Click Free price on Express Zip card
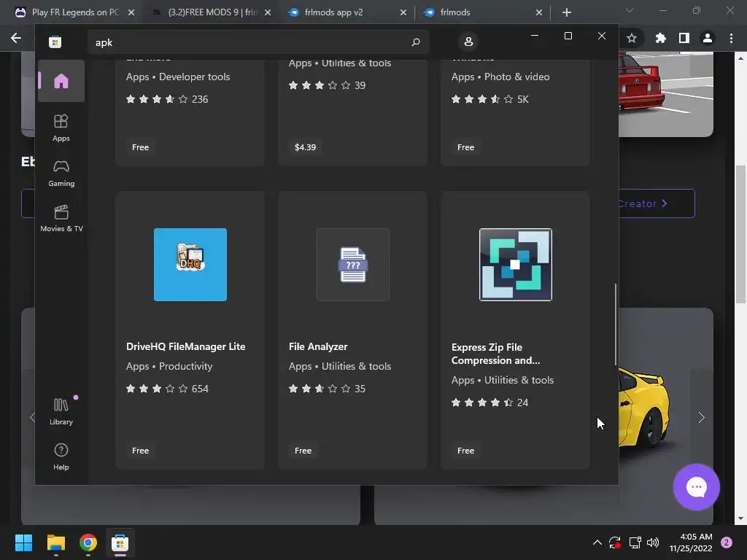Viewport: 747px width, 560px height. [x=466, y=451]
